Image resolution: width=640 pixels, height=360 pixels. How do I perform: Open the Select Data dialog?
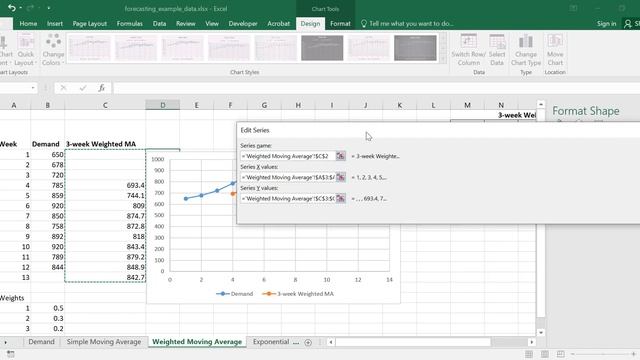coord(497,50)
